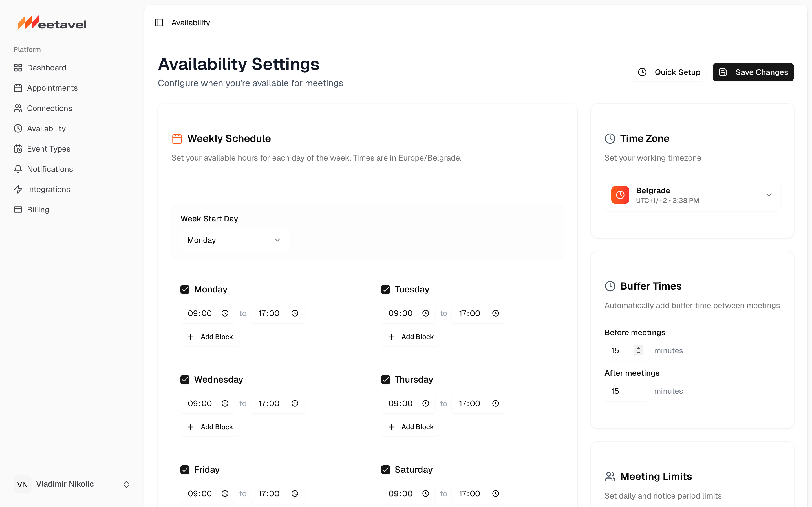Click the Appointments calendar icon
Image resolution: width=812 pixels, height=507 pixels.
[x=18, y=88]
